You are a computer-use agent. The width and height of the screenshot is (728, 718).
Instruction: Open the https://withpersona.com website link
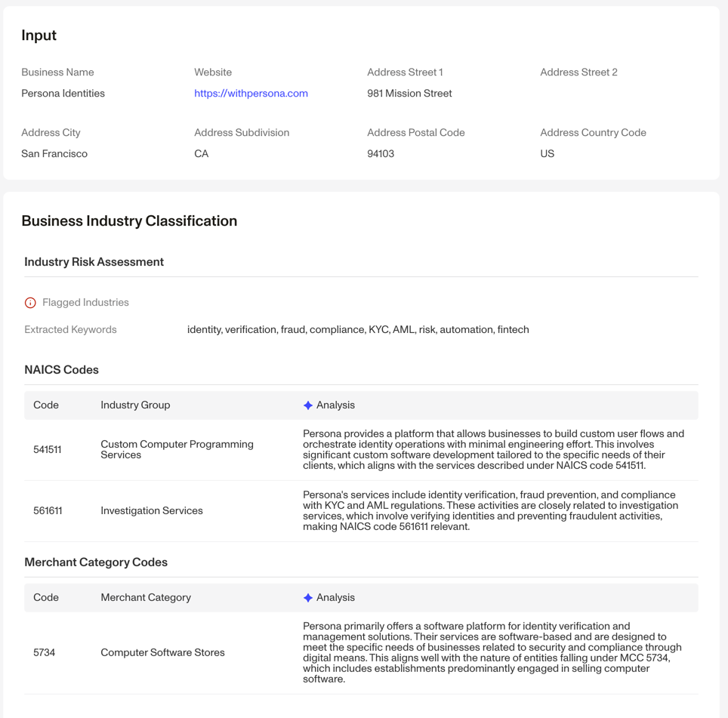251,94
